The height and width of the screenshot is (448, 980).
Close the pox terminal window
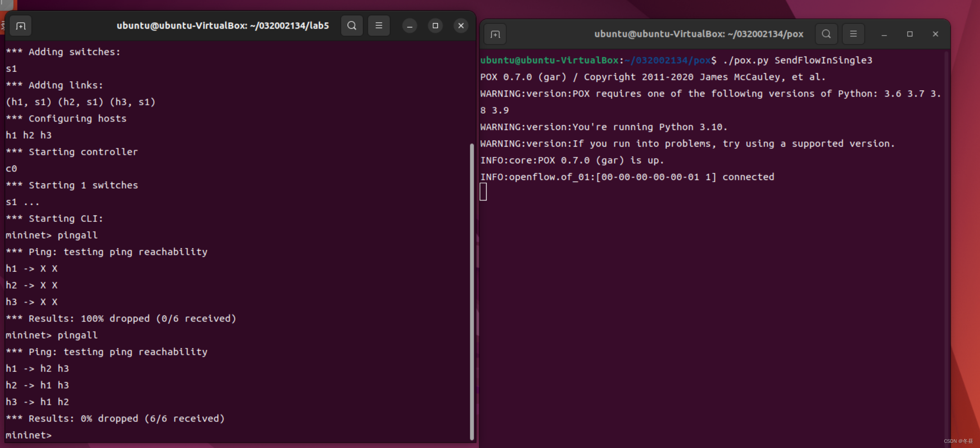[x=936, y=34]
